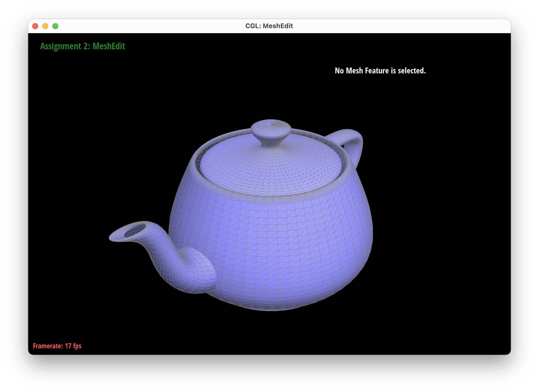Click the green maximize window control
The image size is (539, 392).
pyautogui.click(x=55, y=26)
